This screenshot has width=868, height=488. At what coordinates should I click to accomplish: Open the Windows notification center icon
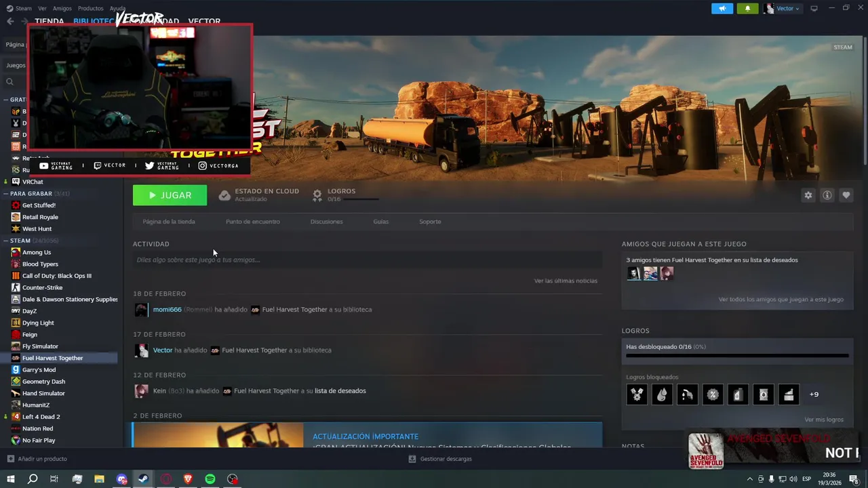(854, 479)
